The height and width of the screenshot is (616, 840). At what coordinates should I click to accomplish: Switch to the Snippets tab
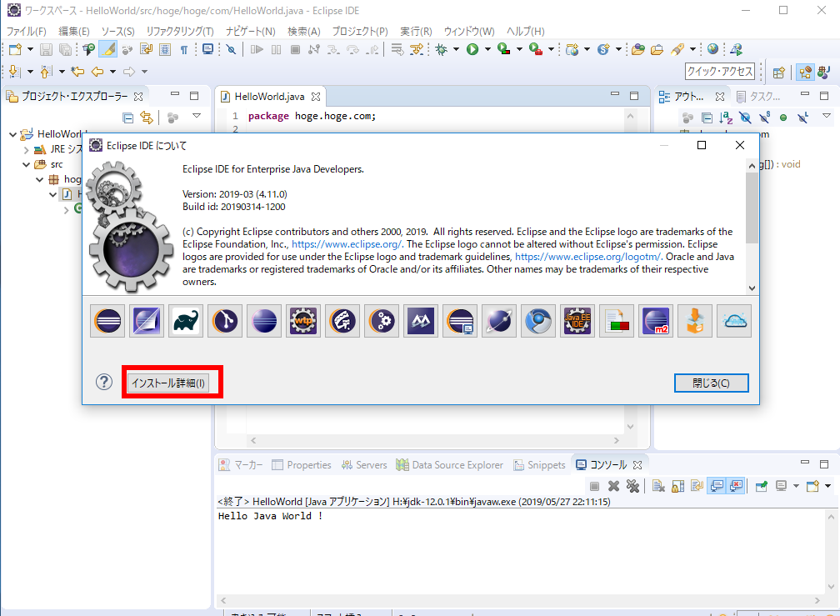[x=539, y=465]
